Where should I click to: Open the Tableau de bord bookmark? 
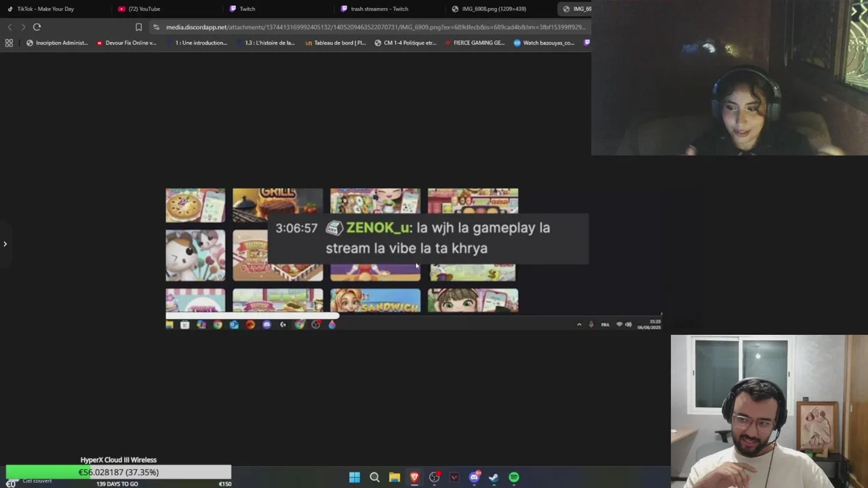(335, 43)
